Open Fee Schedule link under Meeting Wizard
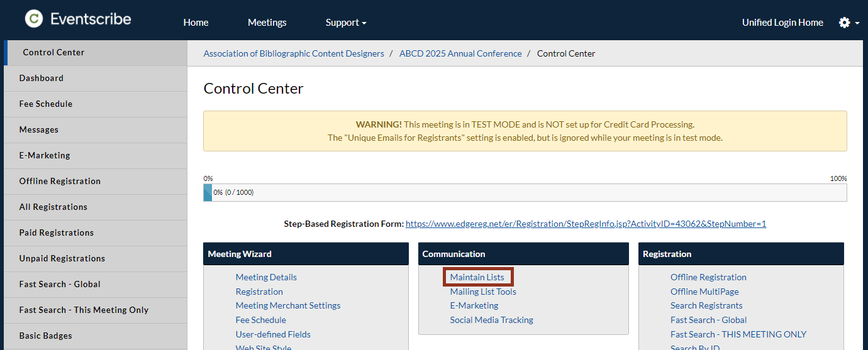Viewport: 868px width, 350px height. [x=261, y=320]
